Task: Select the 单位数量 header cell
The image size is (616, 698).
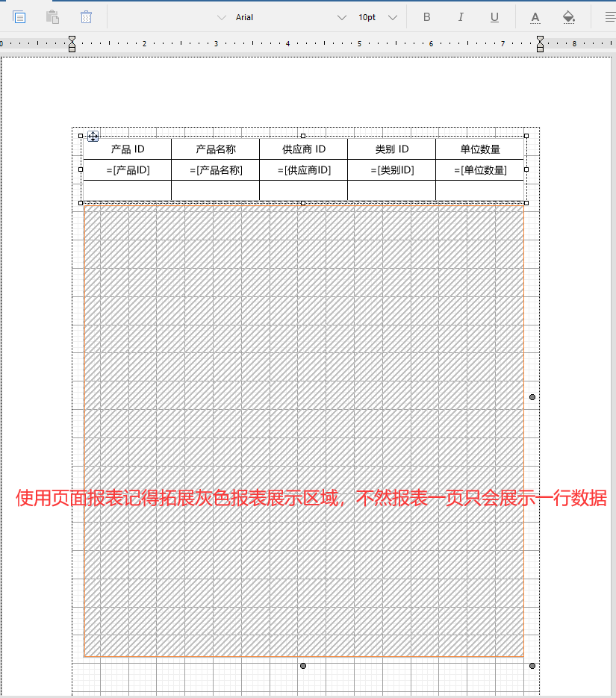Action: [x=480, y=149]
